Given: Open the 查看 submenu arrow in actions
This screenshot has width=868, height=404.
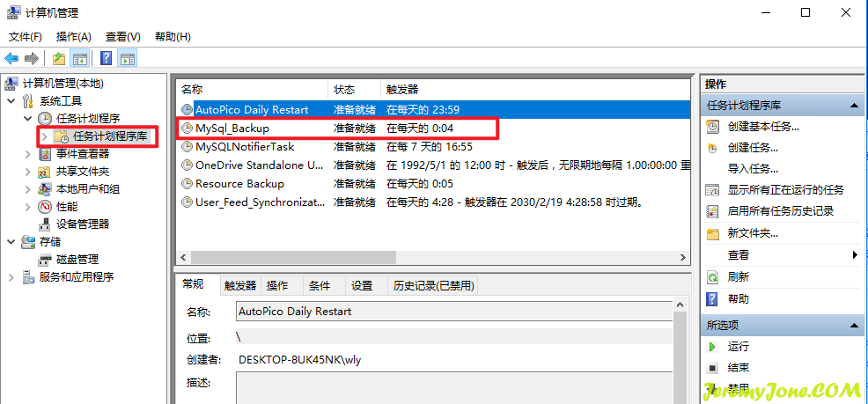Looking at the screenshot, I should [x=856, y=255].
